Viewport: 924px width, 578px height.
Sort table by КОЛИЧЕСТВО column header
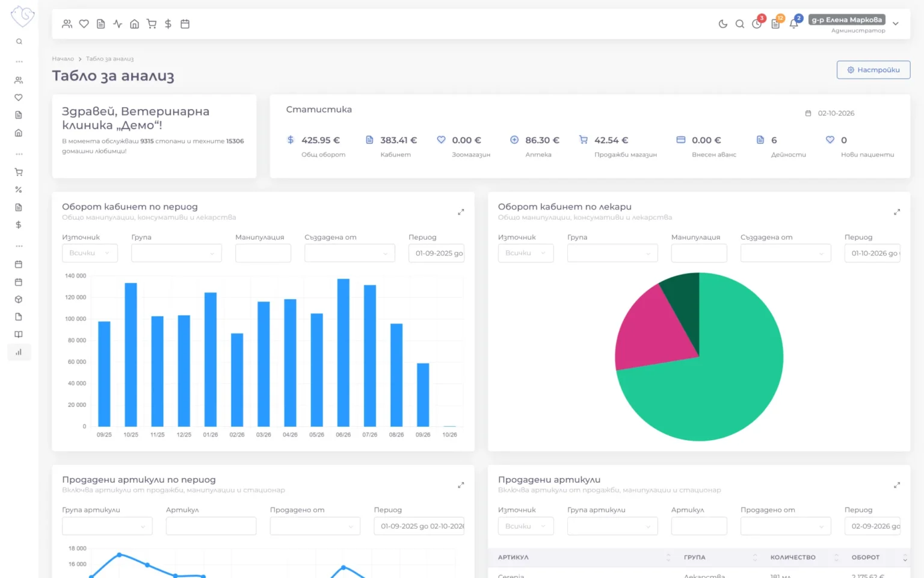tap(793, 558)
